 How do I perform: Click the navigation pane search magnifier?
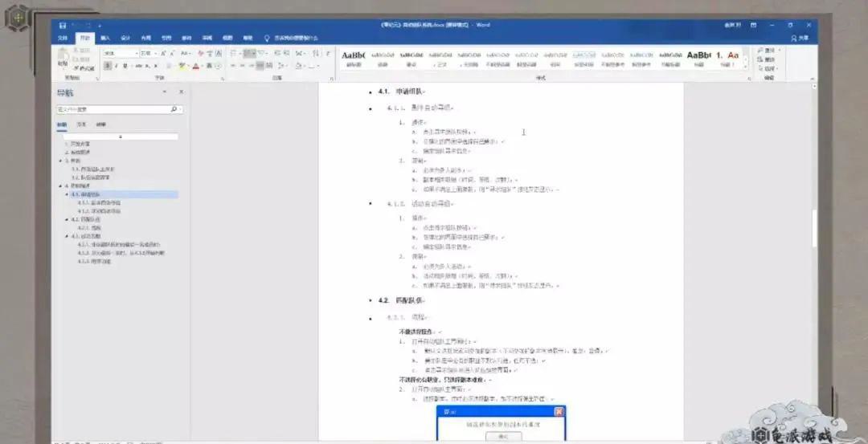tap(174, 109)
